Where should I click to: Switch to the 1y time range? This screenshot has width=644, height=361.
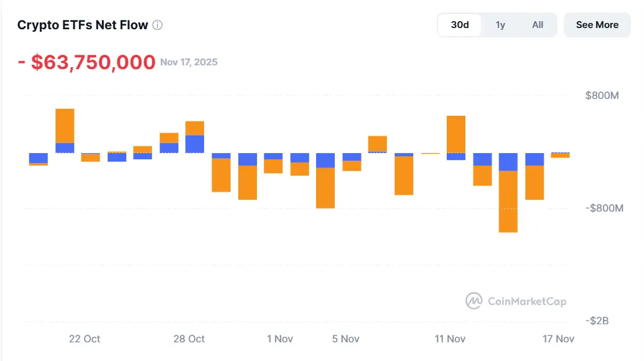[500, 25]
